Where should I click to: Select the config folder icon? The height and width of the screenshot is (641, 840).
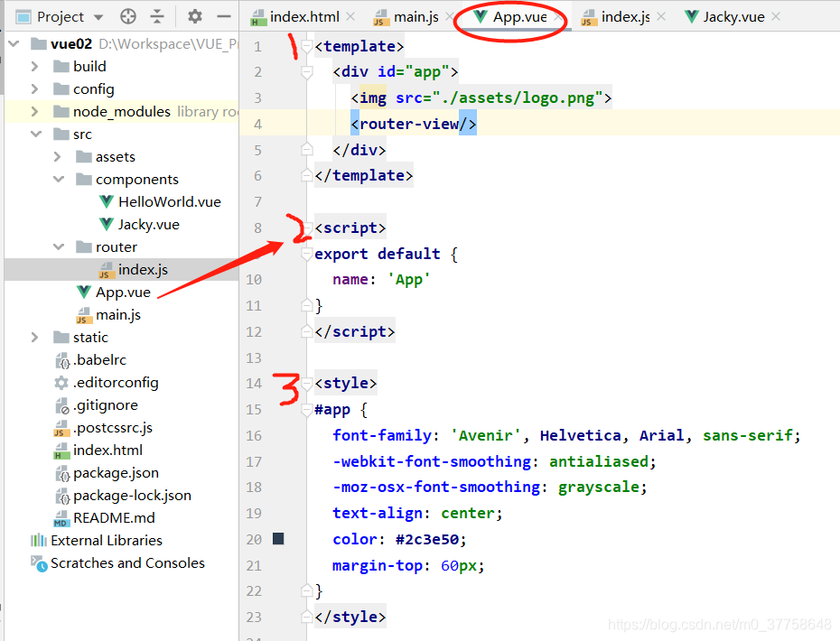[x=61, y=88]
